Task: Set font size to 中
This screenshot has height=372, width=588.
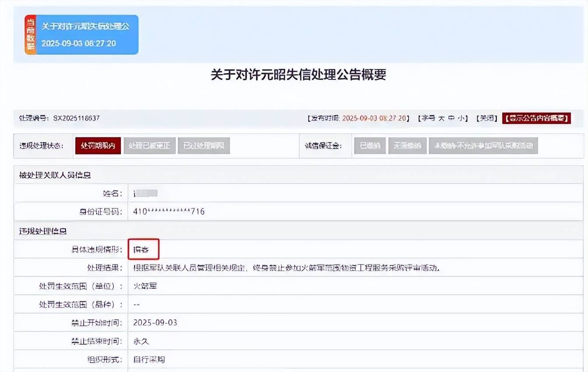Action: point(451,118)
